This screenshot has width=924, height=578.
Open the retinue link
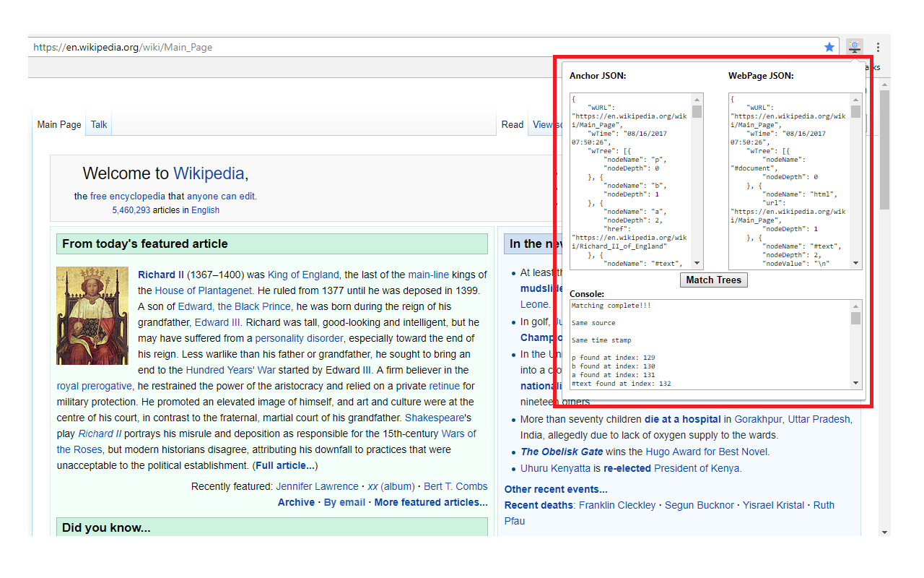click(x=444, y=386)
